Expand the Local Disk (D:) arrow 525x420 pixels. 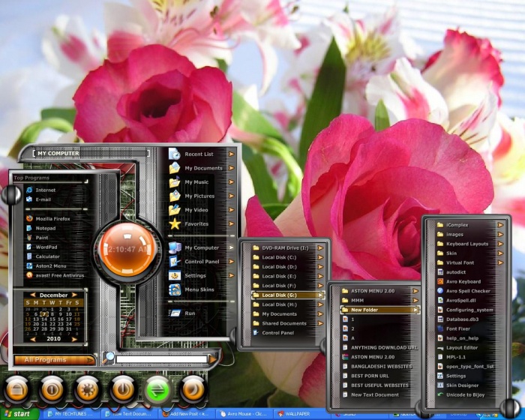point(320,266)
